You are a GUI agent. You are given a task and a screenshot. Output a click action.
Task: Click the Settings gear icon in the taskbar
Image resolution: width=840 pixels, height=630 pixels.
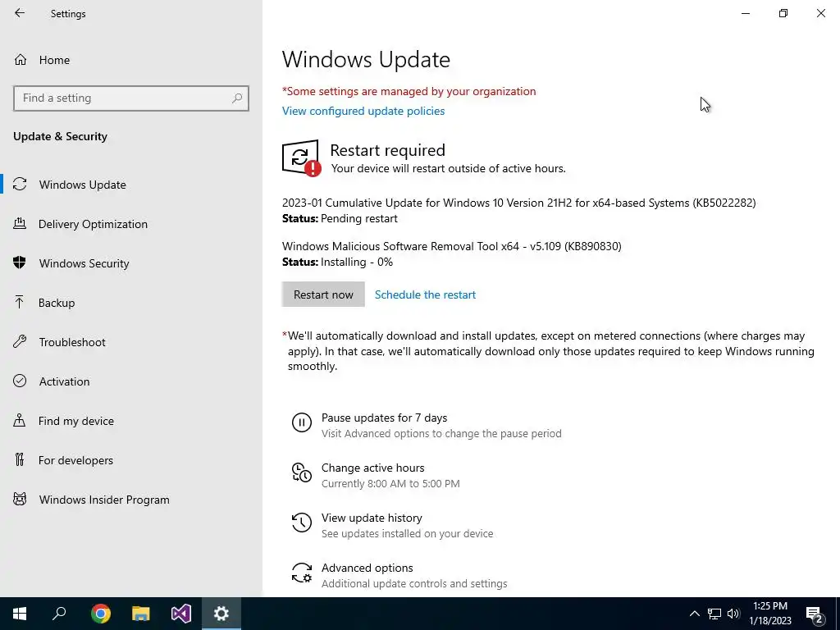[x=221, y=614]
